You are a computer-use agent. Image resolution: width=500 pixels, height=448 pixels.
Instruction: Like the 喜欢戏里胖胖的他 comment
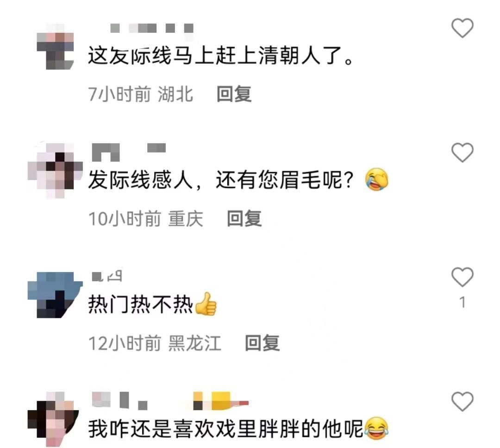pyautogui.click(x=462, y=401)
